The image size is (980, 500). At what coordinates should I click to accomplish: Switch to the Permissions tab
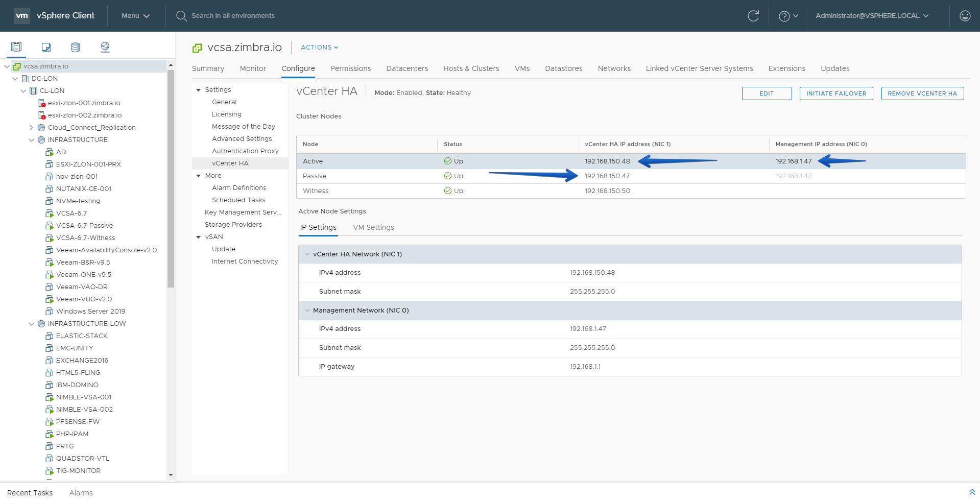pyautogui.click(x=350, y=68)
